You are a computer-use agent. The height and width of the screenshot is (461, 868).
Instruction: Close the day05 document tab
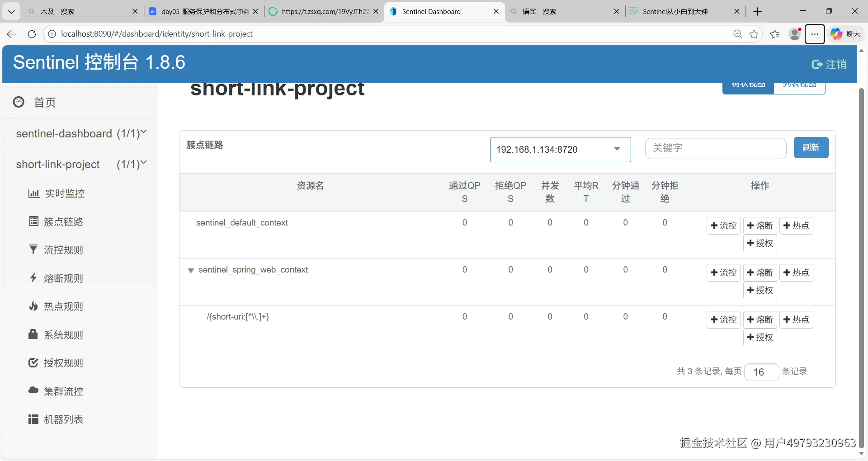255,12
